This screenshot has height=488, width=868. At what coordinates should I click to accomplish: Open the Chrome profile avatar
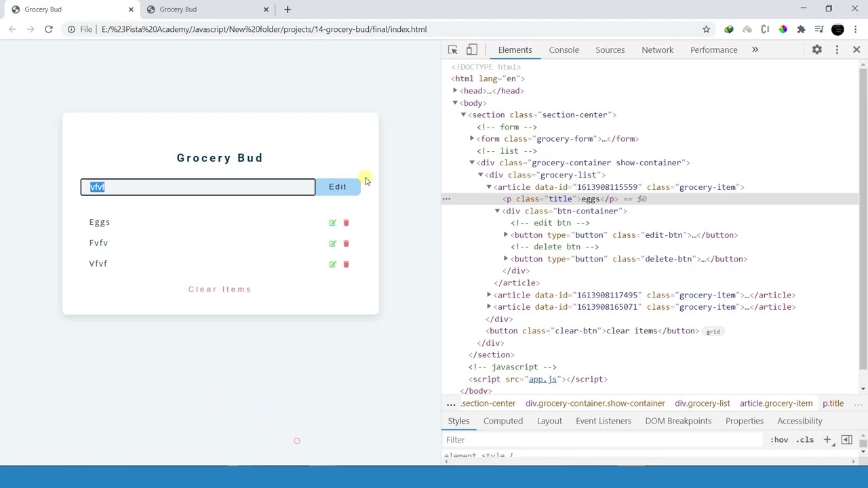pos(837,29)
